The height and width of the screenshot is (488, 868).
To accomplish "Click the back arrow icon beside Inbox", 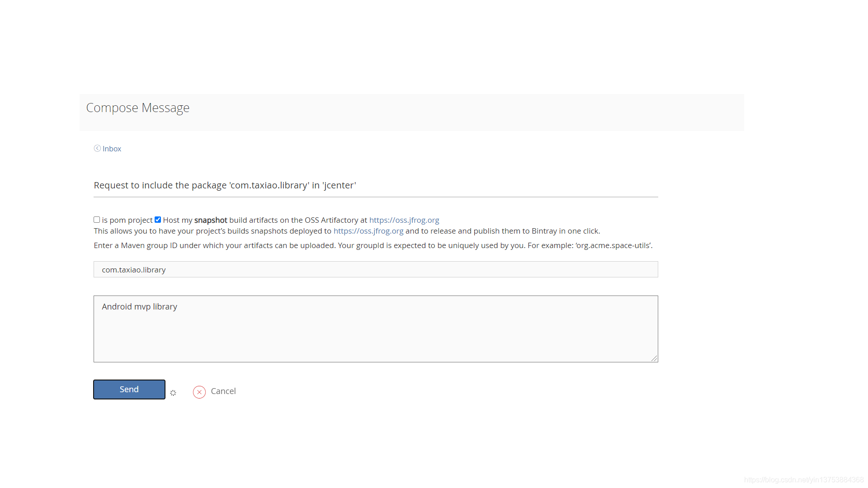I will (x=97, y=148).
